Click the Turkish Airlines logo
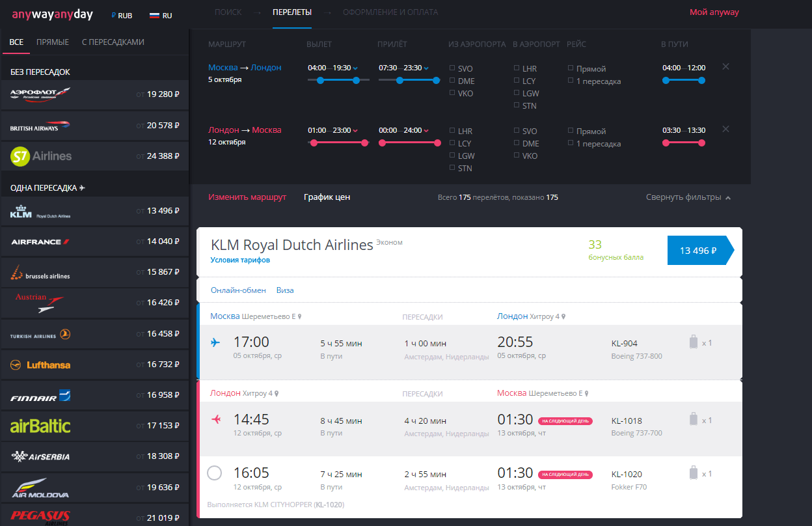Viewport: 812px width, 526px height. pos(40,335)
